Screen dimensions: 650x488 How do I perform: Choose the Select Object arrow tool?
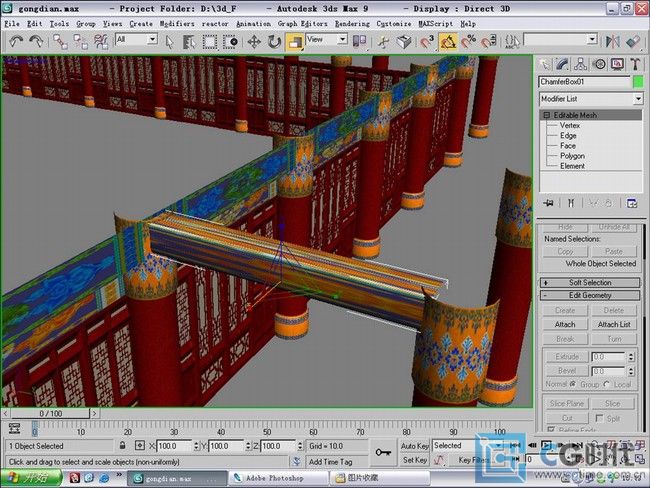point(169,41)
